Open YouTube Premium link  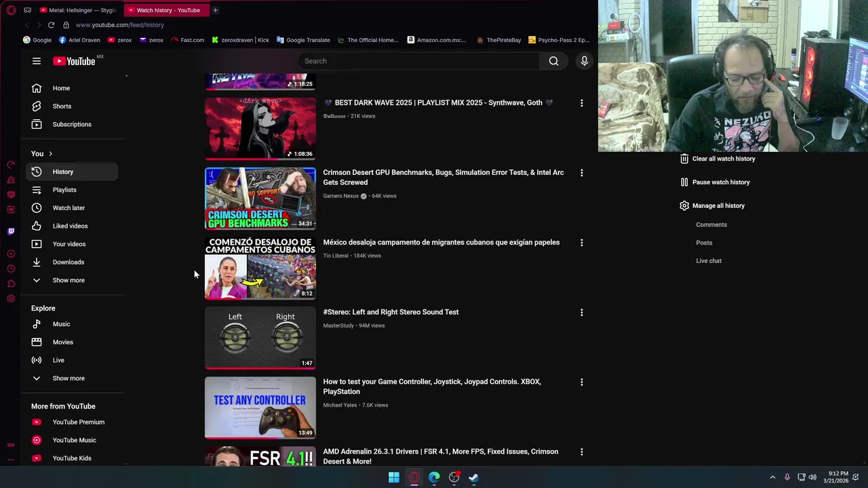[x=72, y=422]
